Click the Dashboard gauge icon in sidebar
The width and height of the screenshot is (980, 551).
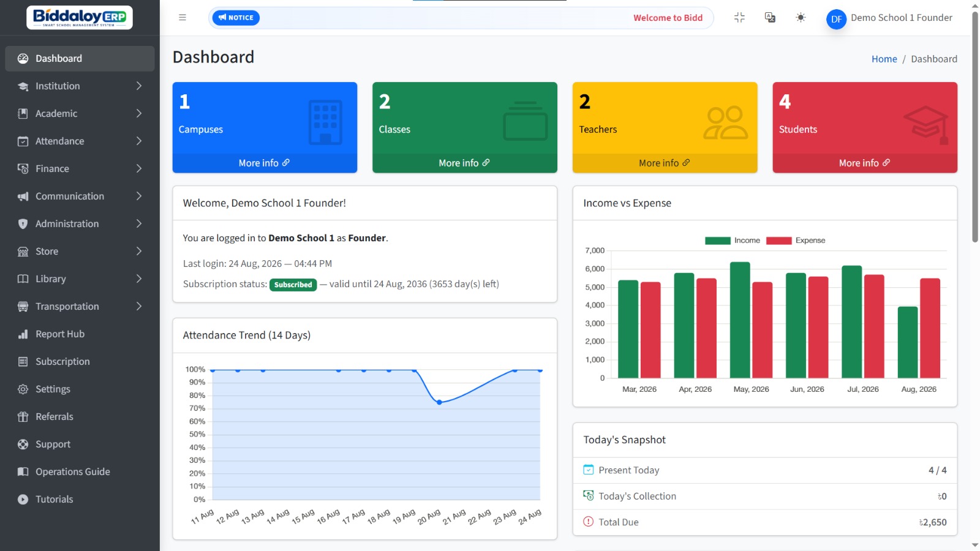pos(23,59)
